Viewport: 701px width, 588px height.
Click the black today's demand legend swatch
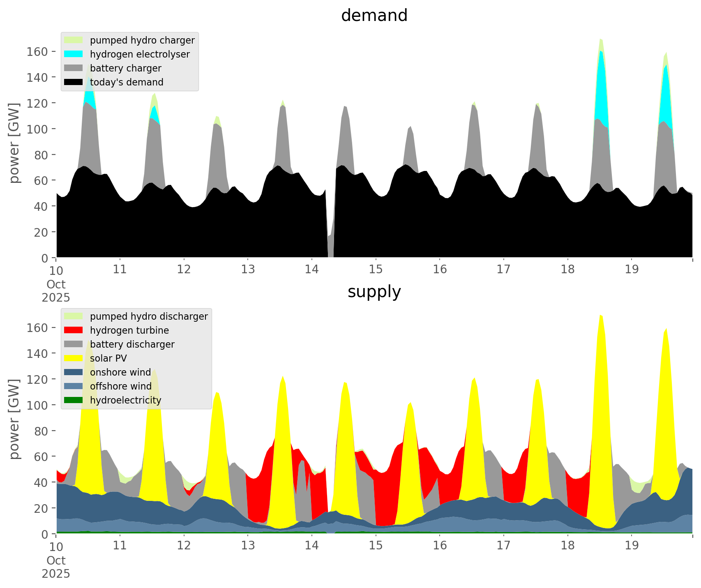point(74,82)
